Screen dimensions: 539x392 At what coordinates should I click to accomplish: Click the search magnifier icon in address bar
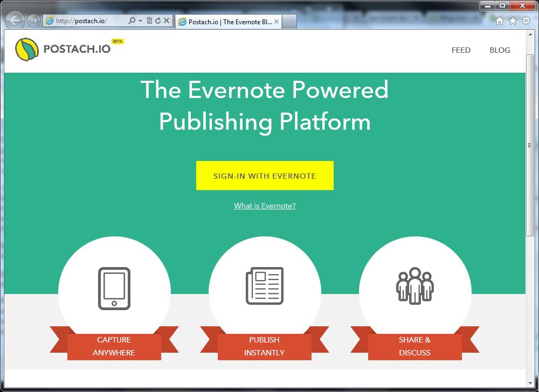tap(132, 20)
